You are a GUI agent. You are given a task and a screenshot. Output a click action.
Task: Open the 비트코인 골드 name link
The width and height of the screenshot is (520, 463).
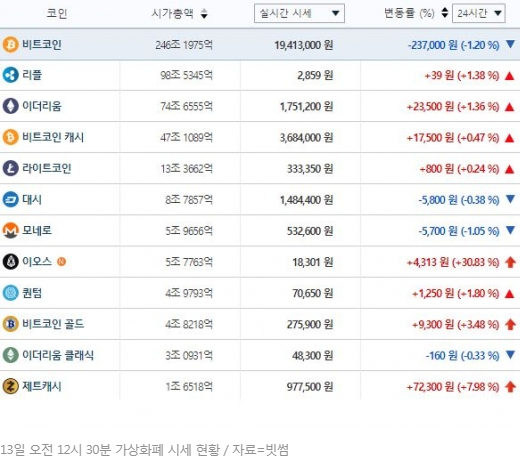[x=53, y=324]
